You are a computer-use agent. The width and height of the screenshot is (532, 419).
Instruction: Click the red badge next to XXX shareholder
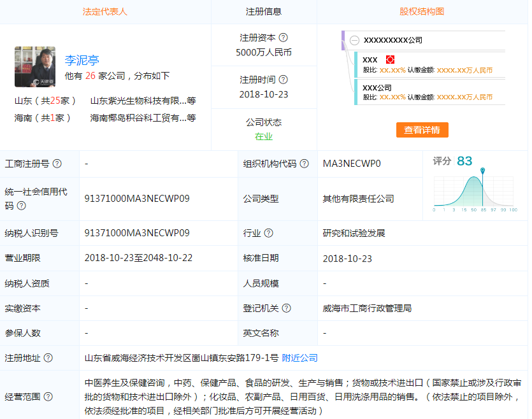[x=391, y=59]
